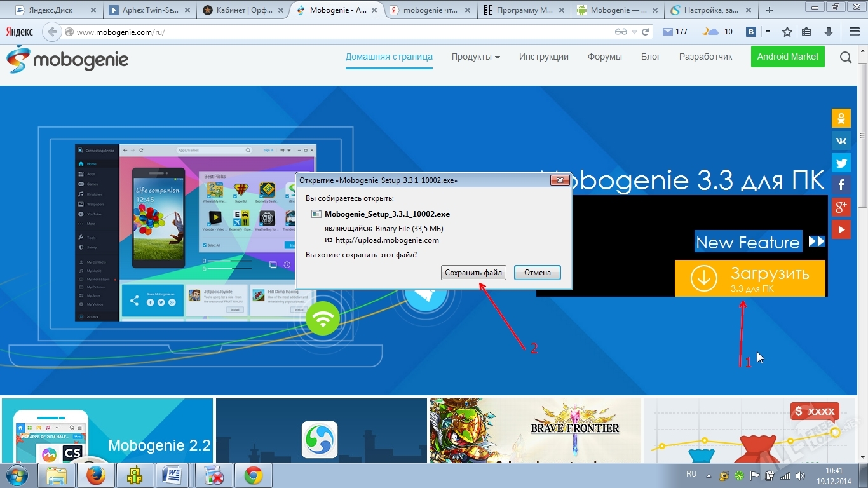This screenshot has width=868, height=488.
Task: Open Google Chrome from the taskbar
Action: tap(254, 475)
